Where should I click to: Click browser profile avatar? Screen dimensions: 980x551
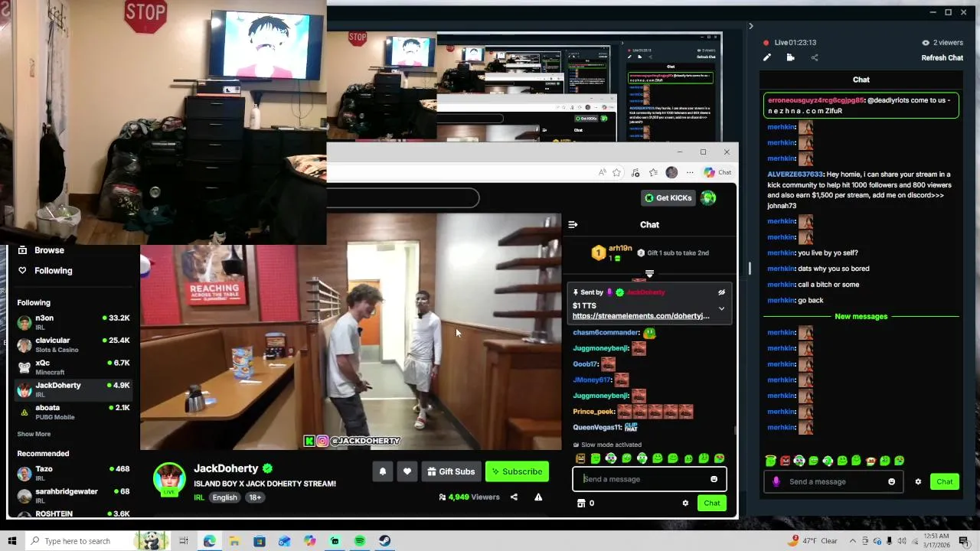tap(671, 172)
